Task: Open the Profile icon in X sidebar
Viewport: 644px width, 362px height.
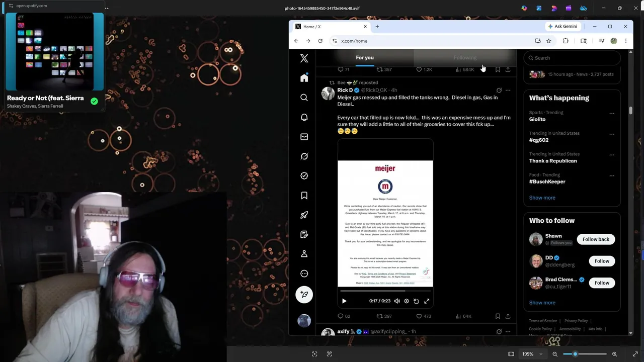Action: (x=304, y=254)
